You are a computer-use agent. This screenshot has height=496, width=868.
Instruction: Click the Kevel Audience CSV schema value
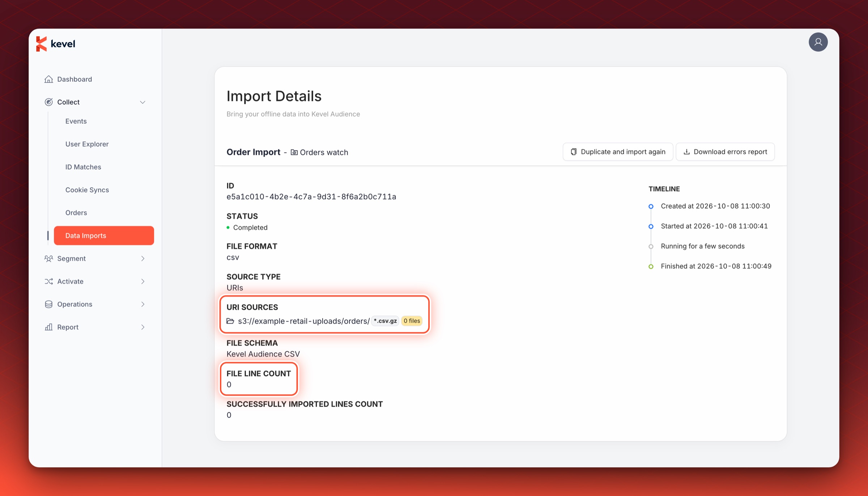pos(263,354)
